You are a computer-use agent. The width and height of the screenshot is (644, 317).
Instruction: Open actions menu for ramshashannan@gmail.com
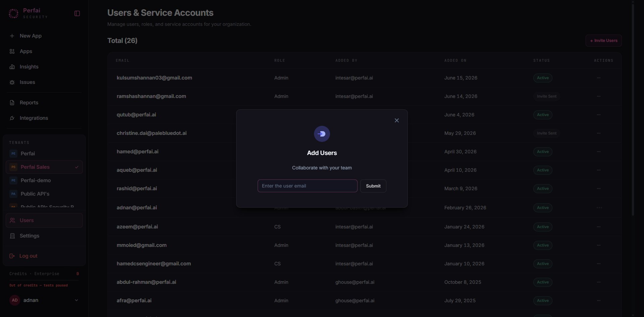coord(599,96)
